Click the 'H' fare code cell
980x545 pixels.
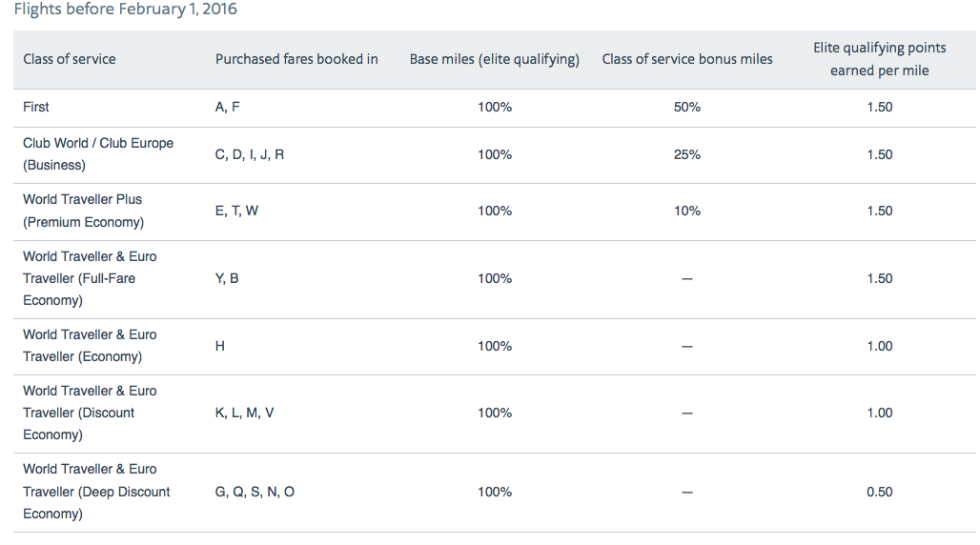[220, 346]
